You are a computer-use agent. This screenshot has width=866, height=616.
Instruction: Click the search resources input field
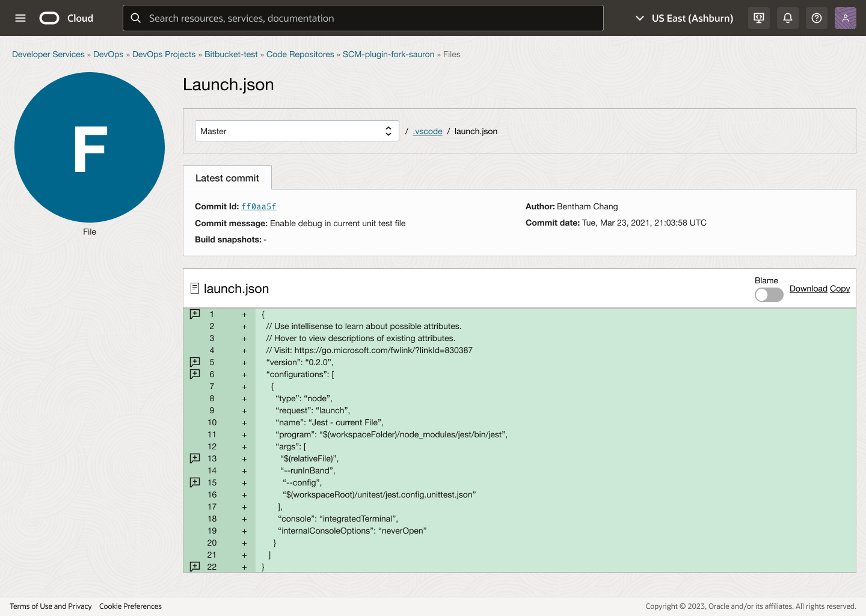tap(363, 18)
